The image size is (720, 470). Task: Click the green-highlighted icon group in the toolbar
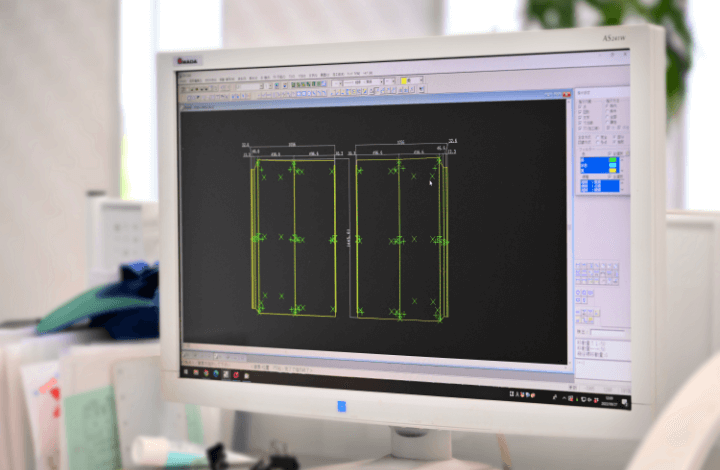tap(306, 85)
